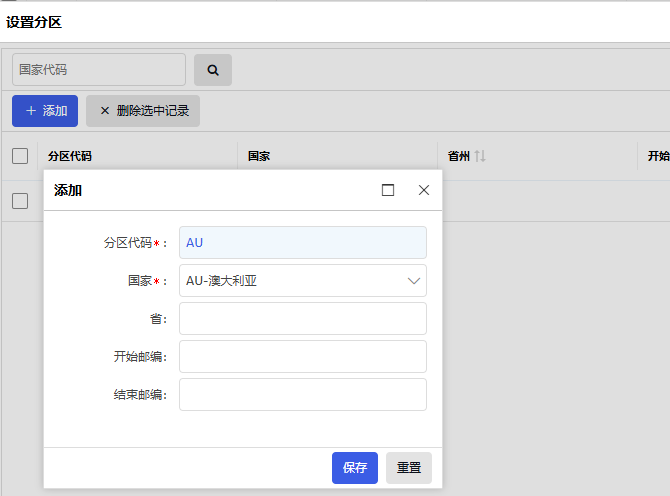Screen dimensions: 670x496
Task: Save the new partition with 保存
Action: coord(355,468)
